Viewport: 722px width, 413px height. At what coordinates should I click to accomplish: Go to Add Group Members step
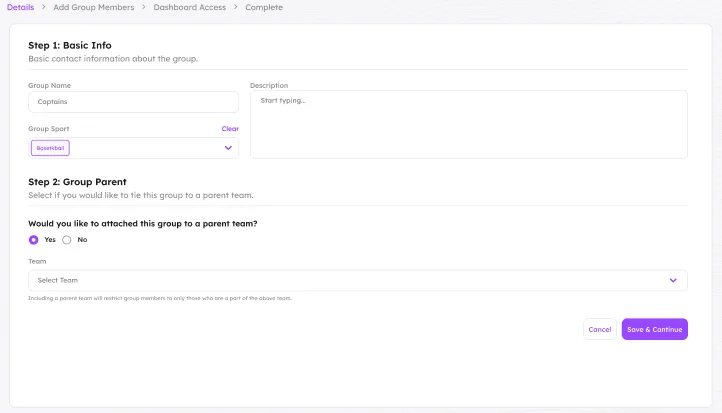(x=93, y=7)
